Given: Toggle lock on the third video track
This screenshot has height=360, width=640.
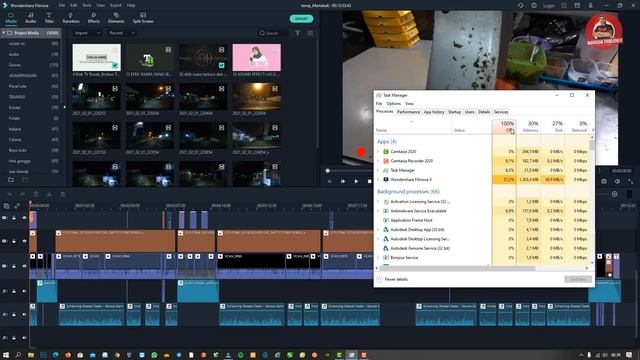Looking at the screenshot, I should [14, 266].
